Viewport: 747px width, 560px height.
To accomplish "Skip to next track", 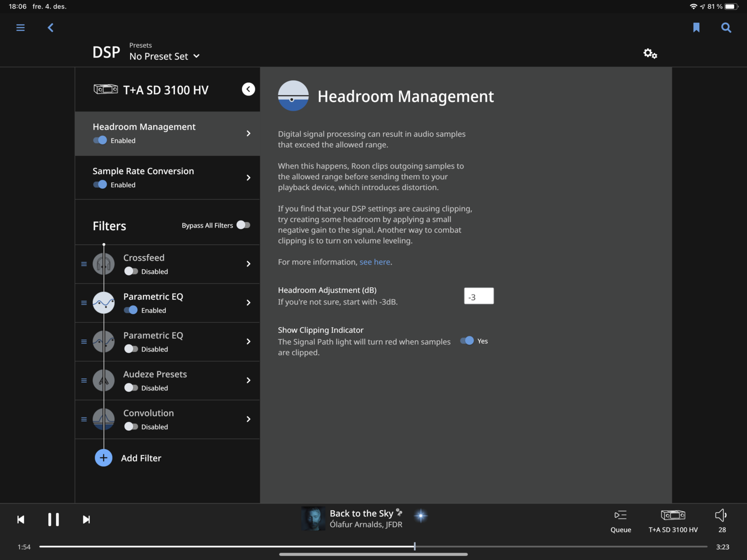I will pos(86,520).
